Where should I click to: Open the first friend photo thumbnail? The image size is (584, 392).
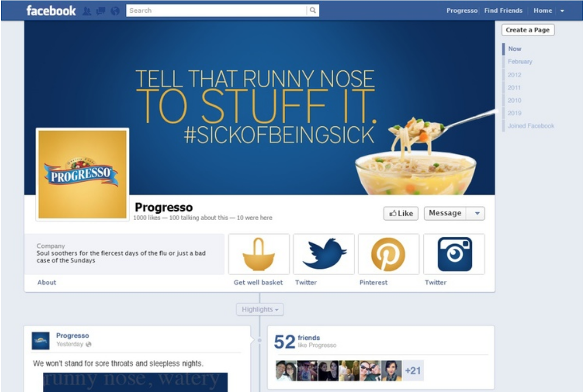pyautogui.click(x=286, y=371)
